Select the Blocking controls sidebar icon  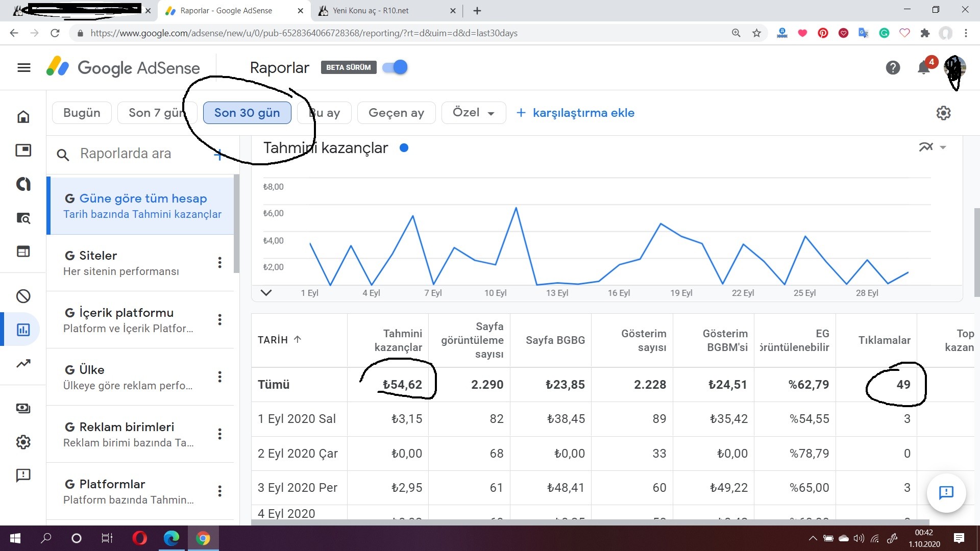point(23,296)
